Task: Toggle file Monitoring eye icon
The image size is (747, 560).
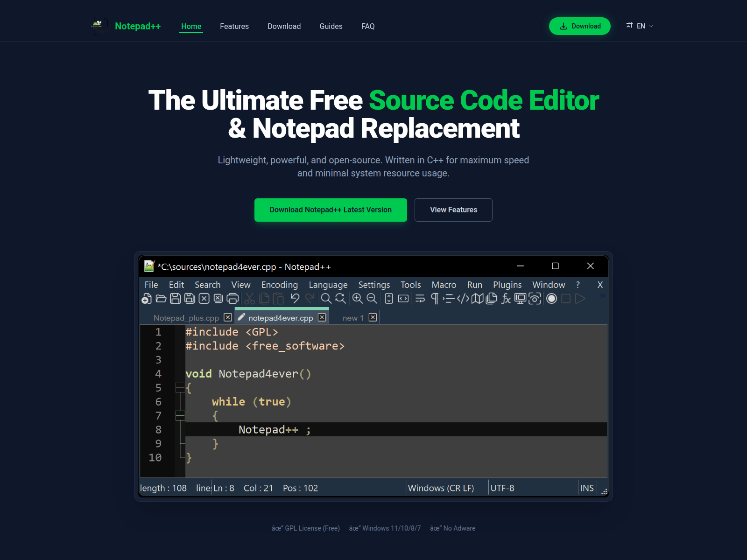Action: pyautogui.click(x=535, y=299)
